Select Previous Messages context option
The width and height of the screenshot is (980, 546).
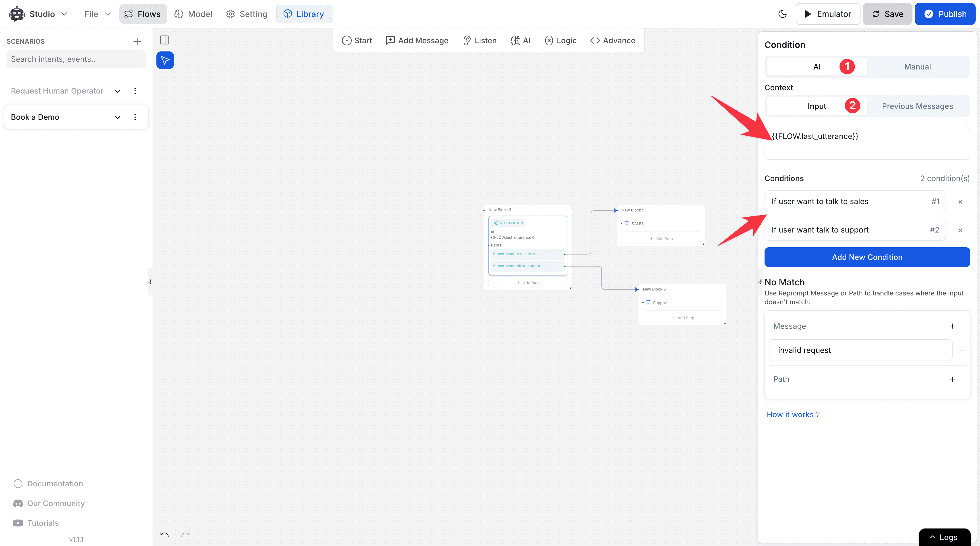coord(917,106)
